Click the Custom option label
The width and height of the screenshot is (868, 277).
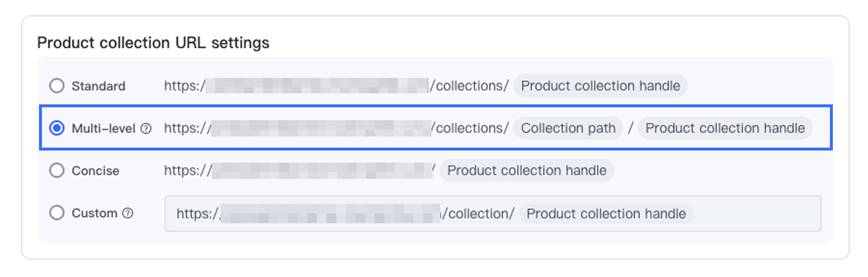(x=94, y=213)
